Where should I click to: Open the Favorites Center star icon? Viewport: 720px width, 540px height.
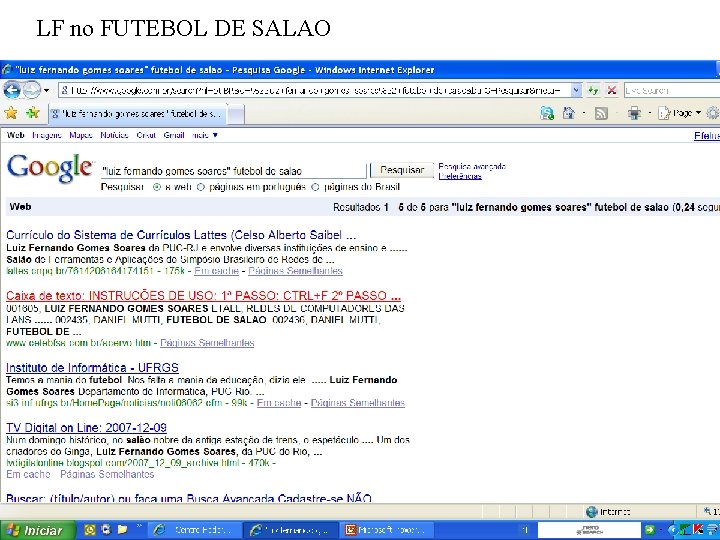[11, 113]
